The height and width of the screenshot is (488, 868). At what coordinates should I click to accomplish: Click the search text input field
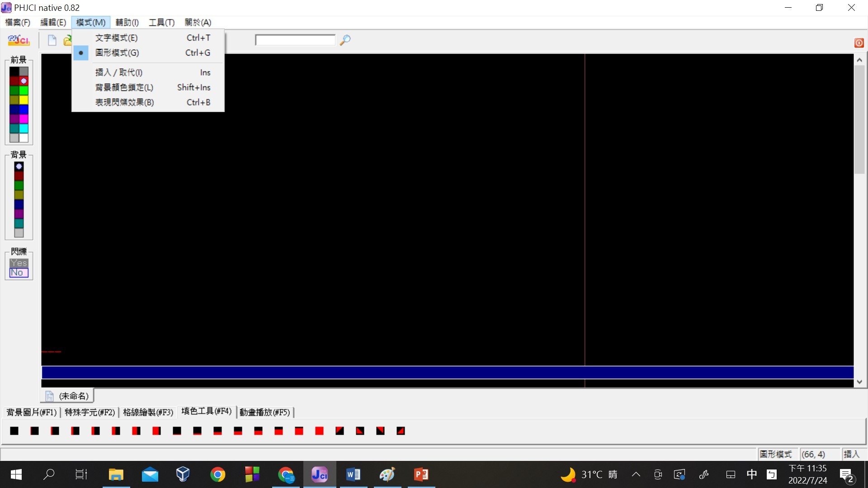tap(295, 40)
